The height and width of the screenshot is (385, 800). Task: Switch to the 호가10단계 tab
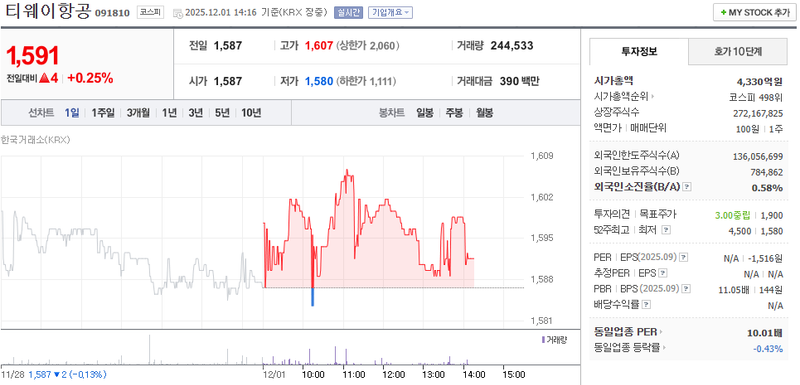(738, 52)
